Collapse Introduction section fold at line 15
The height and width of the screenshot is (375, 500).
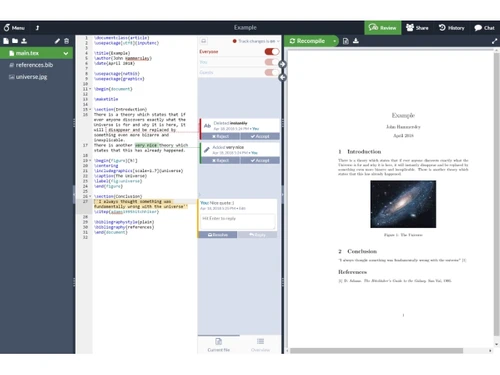pyautogui.click(x=90, y=109)
